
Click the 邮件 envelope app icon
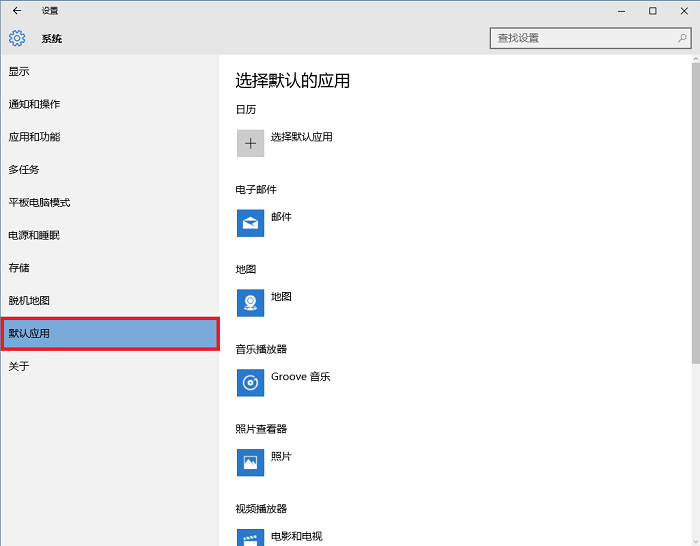click(x=250, y=223)
